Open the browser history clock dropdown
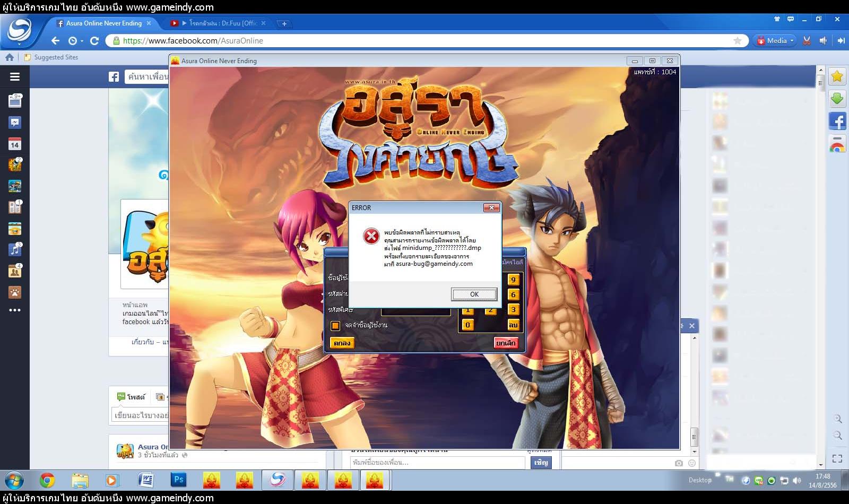 pos(75,41)
